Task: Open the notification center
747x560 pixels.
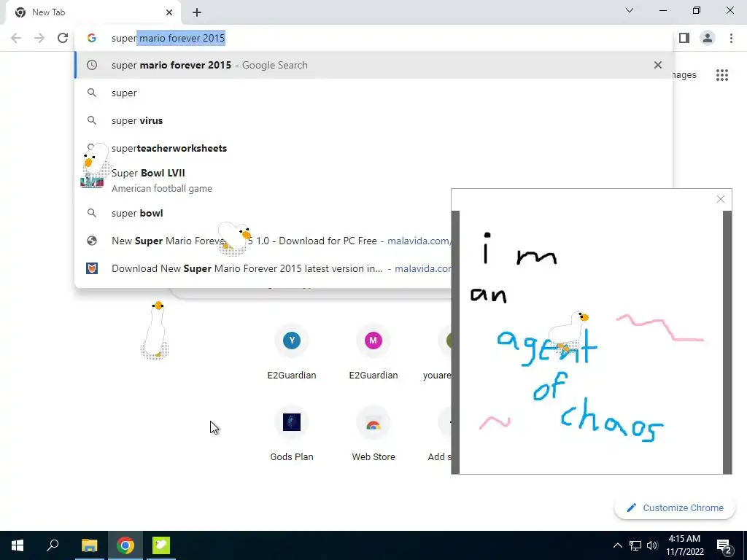Action: tap(724, 545)
